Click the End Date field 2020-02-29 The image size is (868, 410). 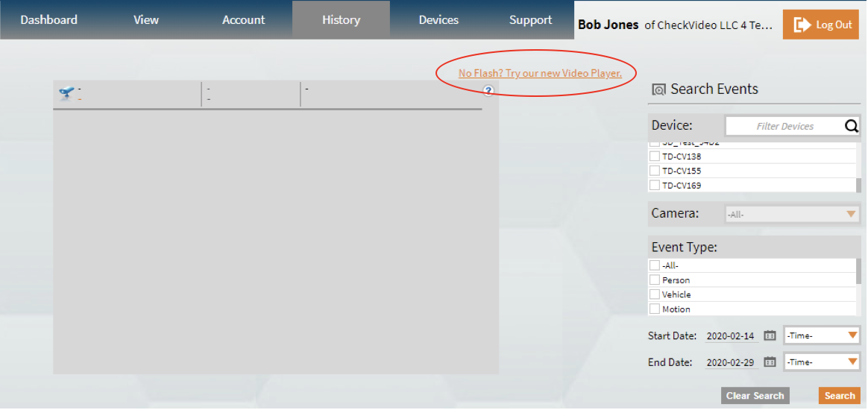pos(732,363)
